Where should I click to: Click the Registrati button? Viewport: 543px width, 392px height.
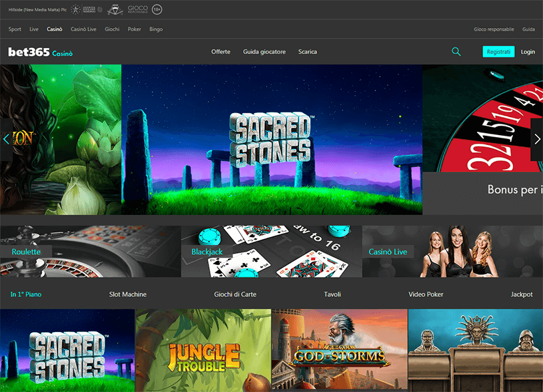click(498, 51)
